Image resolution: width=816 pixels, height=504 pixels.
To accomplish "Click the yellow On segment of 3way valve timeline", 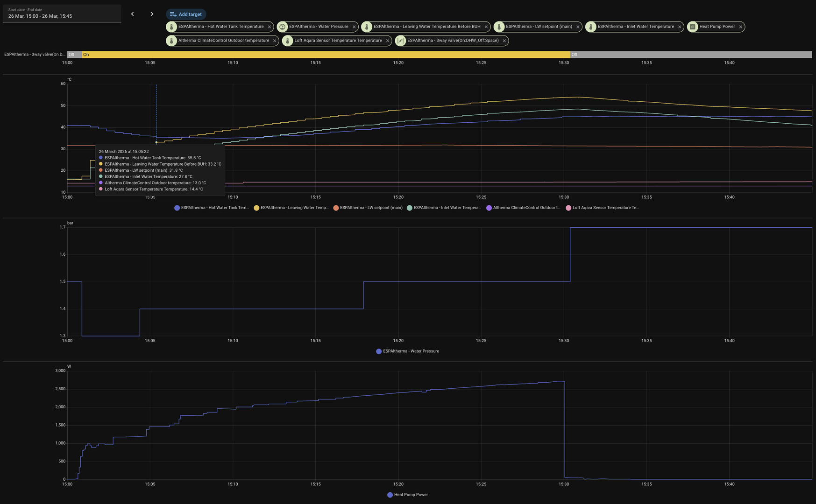I will tap(326, 55).
